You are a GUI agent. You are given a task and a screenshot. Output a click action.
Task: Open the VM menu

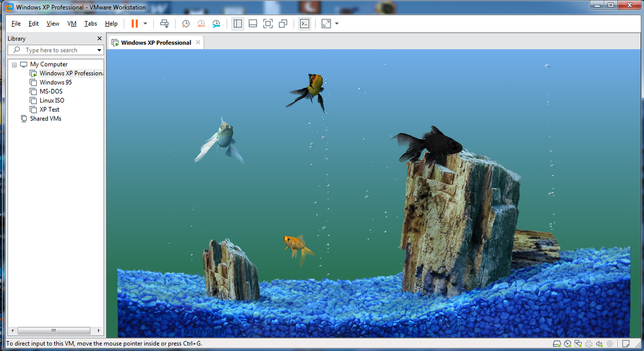pyautogui.click(x=72, y=24)
